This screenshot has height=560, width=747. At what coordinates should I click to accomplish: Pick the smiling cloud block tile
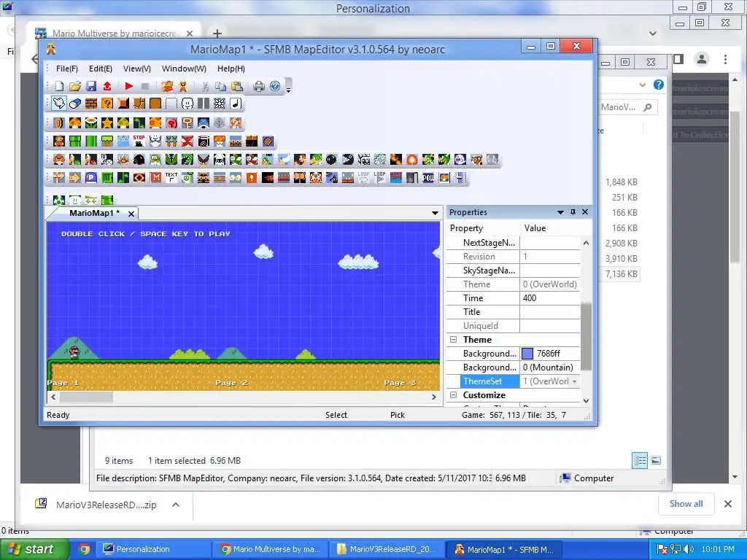[187, 104]
